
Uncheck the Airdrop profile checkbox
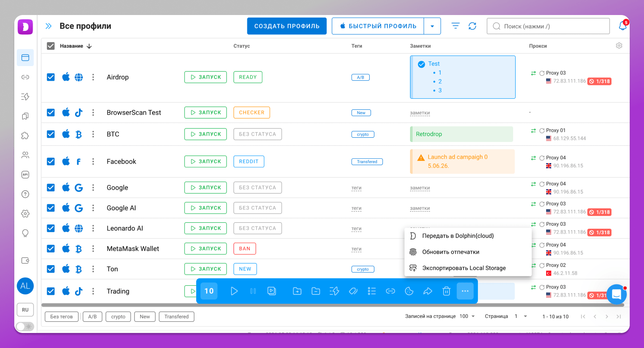pyautogui.click(x=51, y=77)
